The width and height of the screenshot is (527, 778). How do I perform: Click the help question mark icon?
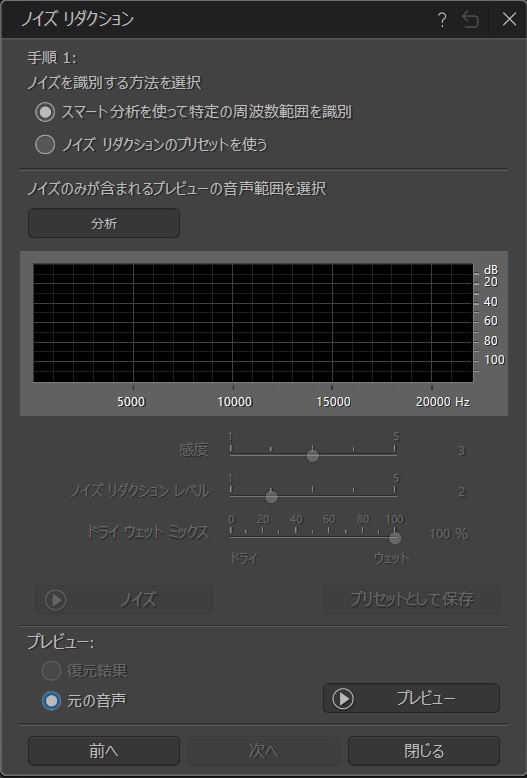point(442,20)
